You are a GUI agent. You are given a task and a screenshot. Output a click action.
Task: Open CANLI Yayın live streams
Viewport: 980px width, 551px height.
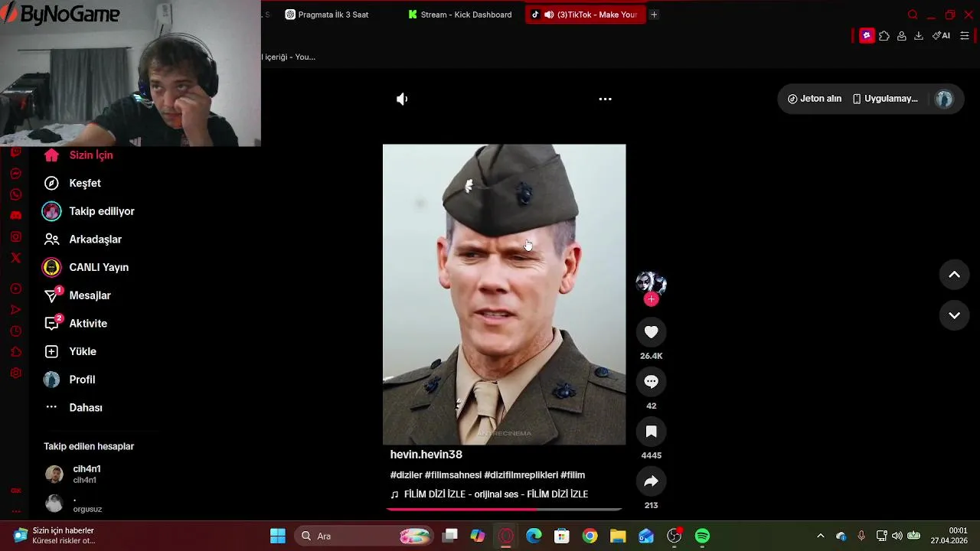point(85,267)
